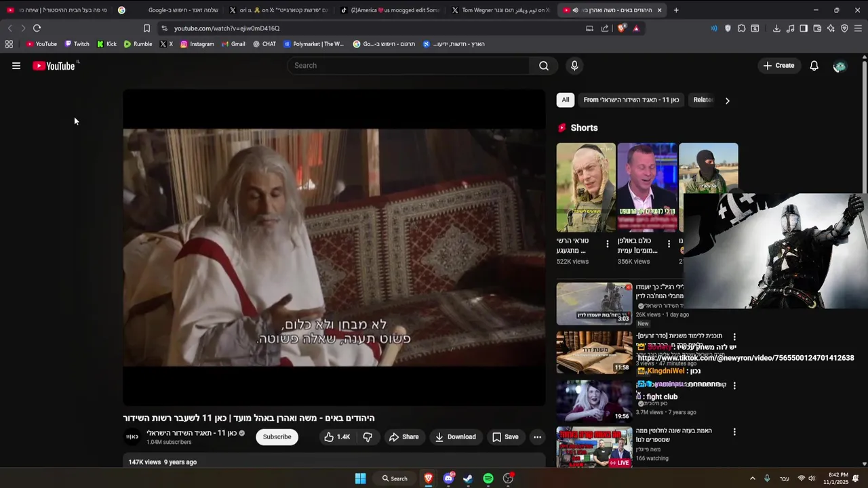Screen dimensions: 868x488
Task: Open the Polymarket bookmark
Action: 313,44
